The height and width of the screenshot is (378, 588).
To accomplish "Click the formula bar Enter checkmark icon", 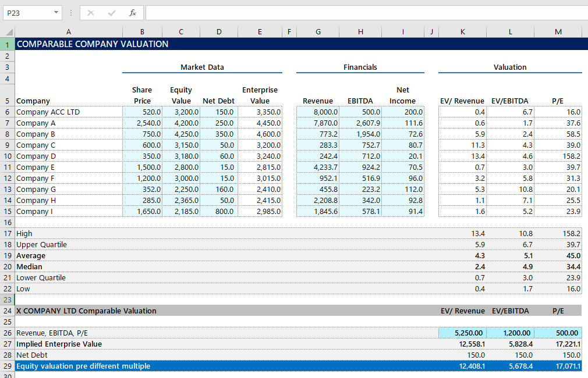I will pos(112,13).
